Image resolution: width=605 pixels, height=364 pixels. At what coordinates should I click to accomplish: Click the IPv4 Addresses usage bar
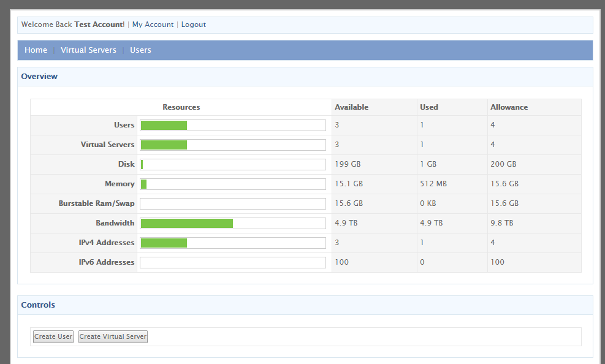click(x=233, y=243)
